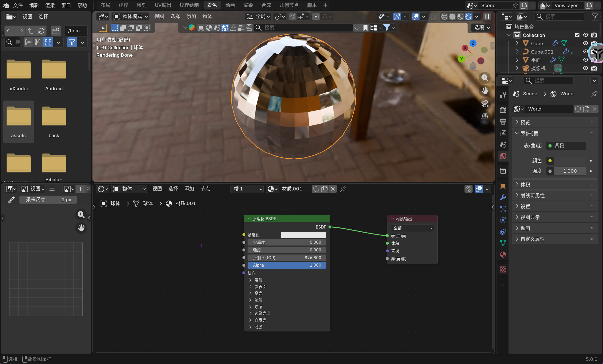Toggle 摄像机 visibility eye icon

coord(586,68)
